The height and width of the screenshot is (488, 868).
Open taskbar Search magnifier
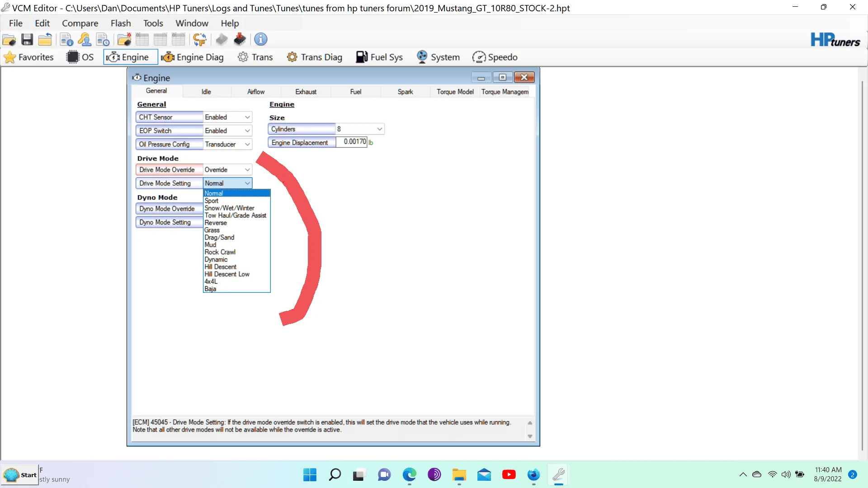[x=335, y=475]
